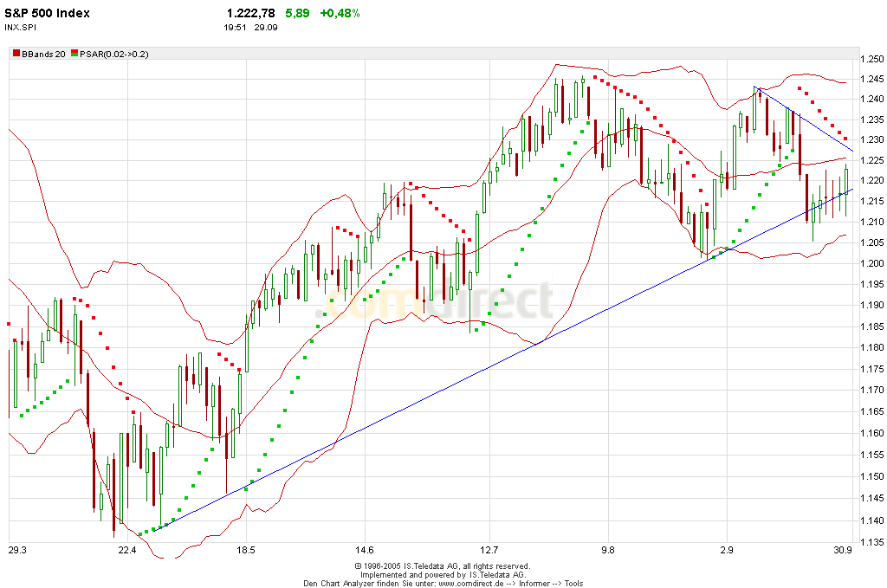The height and width of the screenshot is (588, 887).
Task: Click the 'S&P 500 Index' title
Action: coord(47,13)
